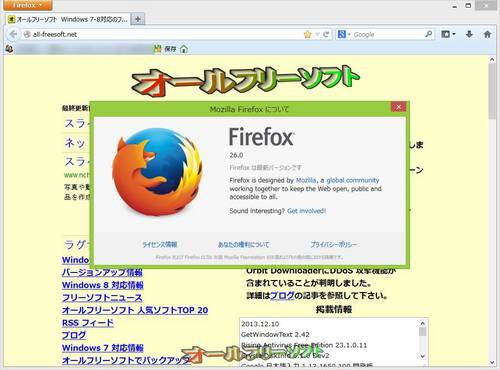Click the オールフリーソフト site banner logo
500x370 pixels.
tap(246, 81)
